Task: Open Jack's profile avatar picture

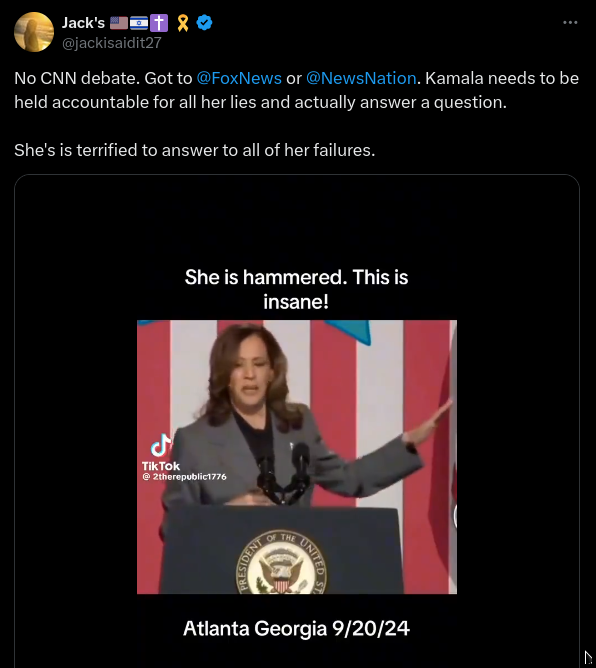Action: [34, 32]
